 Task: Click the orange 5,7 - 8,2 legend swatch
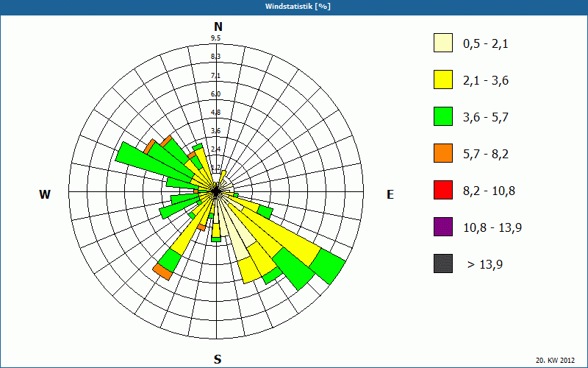[443, 153]
